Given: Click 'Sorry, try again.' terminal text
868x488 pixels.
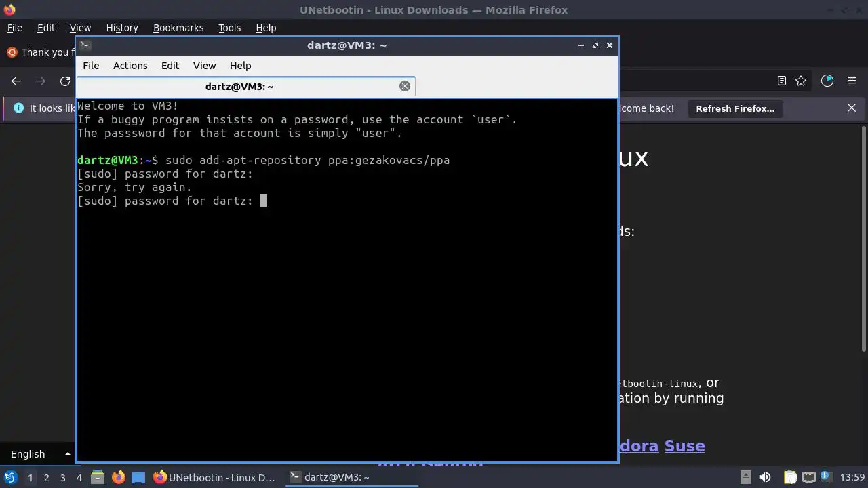Looking at the screenshot, I should coord(135,187).
